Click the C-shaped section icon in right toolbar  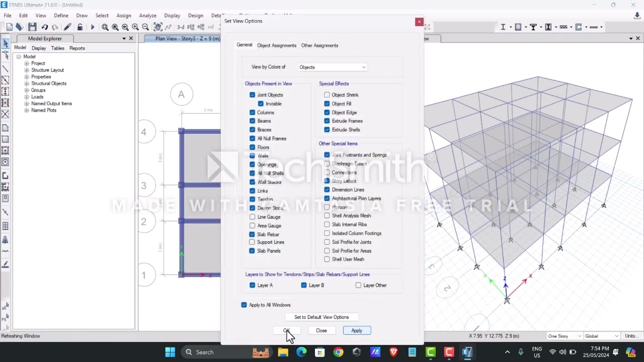[x=579, y=27]
